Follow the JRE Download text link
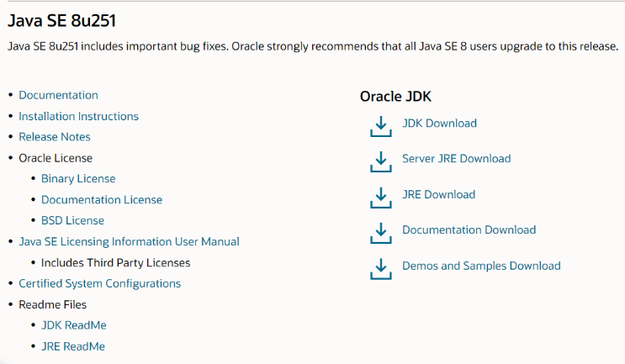Image resolution: width=625 pixels, height=364 pixels. click(438, 194)
